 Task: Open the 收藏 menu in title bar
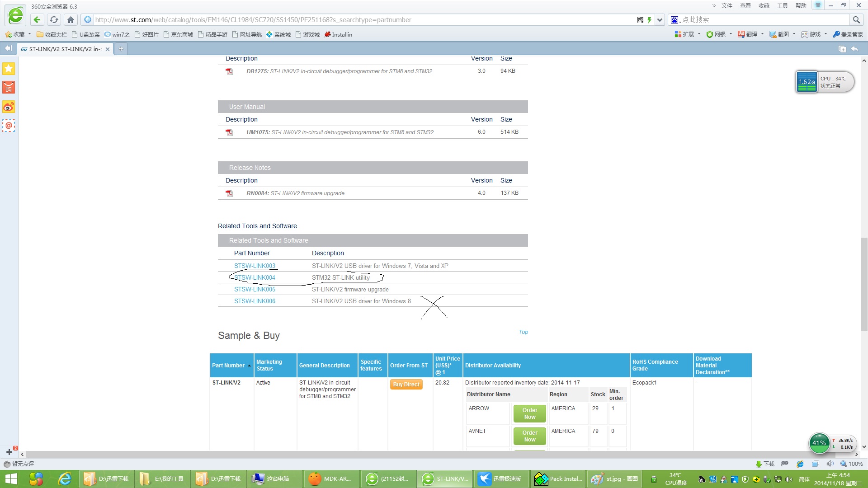tap(764, 5)
